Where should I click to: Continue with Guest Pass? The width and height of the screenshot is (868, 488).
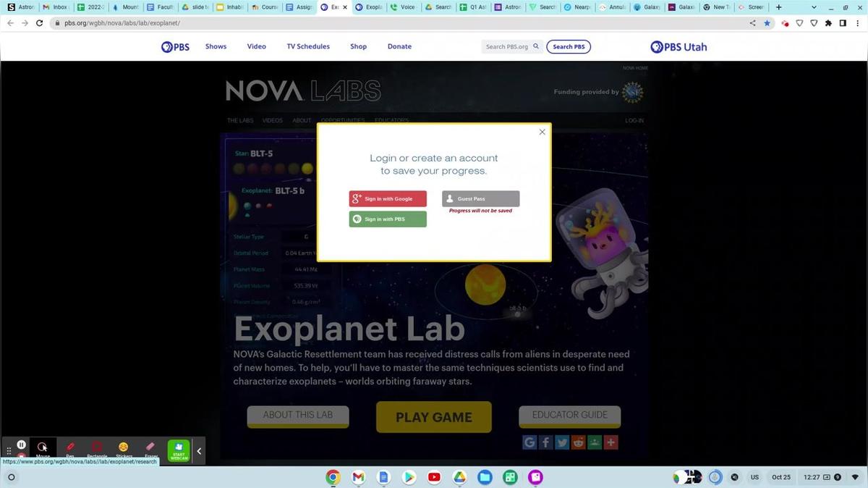480,199
